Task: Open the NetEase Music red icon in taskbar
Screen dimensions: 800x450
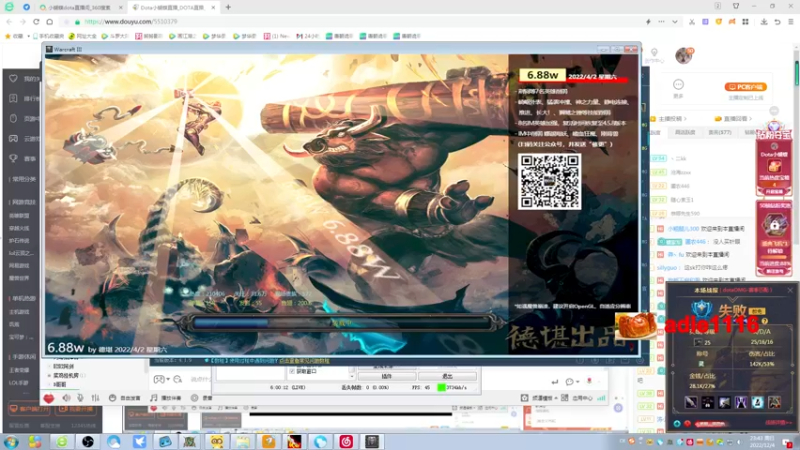Action: [345, 441]
